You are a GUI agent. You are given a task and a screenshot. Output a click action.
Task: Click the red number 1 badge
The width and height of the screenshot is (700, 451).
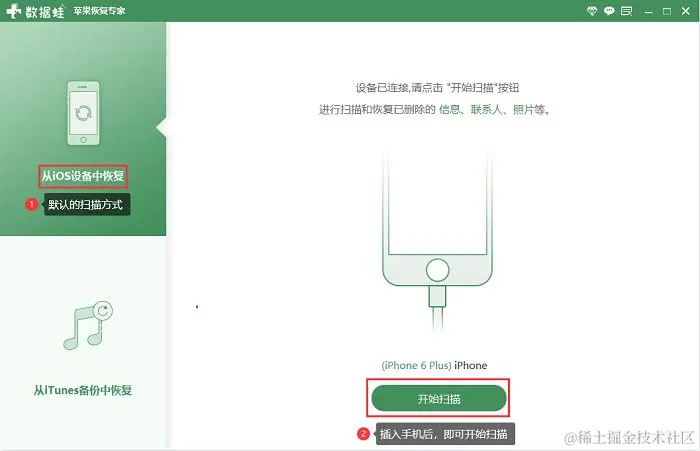(31, 204)
